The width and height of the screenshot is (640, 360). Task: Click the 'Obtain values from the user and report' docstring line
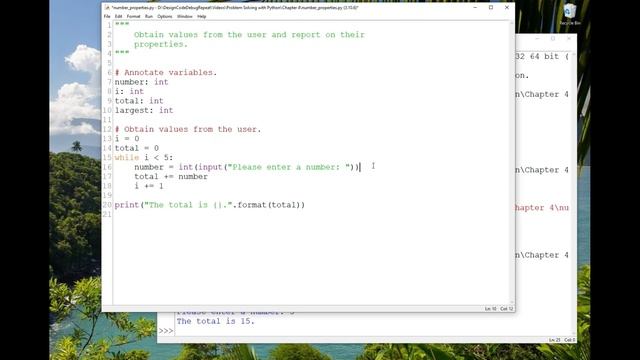249,35
